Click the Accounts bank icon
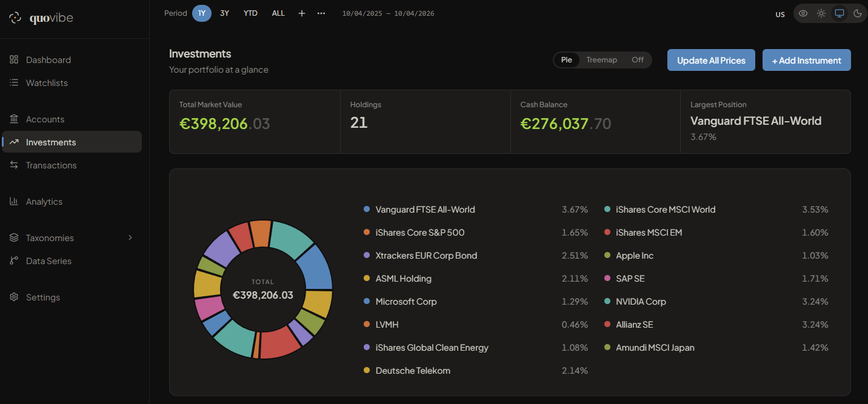The width and height of the screenshot is (868, 404). pos(14,119)
